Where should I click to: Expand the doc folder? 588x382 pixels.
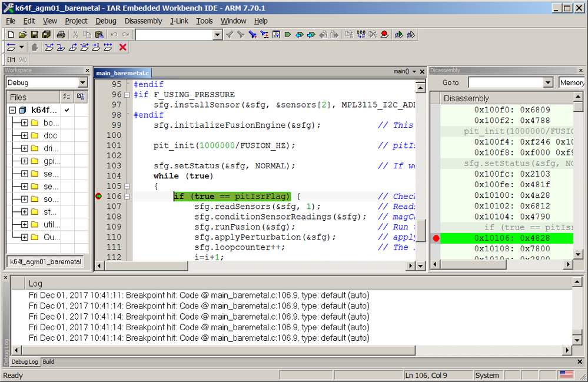(x=24, y=136)
